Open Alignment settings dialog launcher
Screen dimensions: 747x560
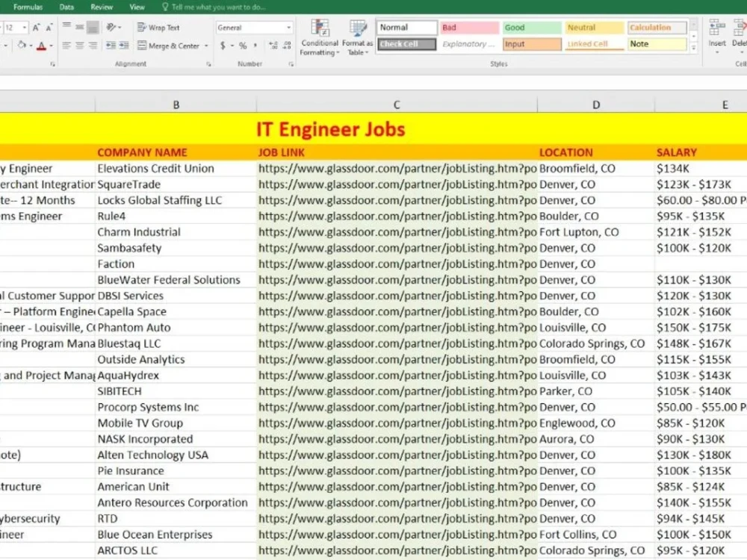(x=208, y=63)
